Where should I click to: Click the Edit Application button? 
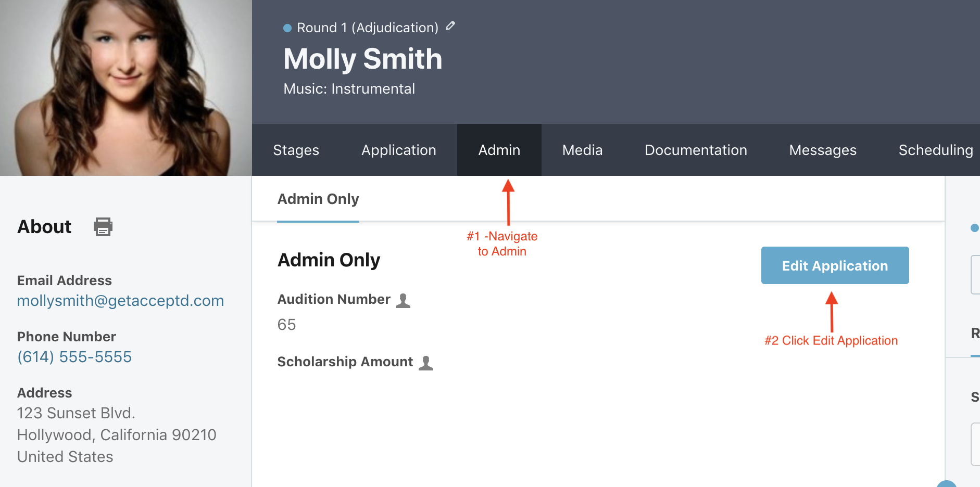tap(835, 265)
